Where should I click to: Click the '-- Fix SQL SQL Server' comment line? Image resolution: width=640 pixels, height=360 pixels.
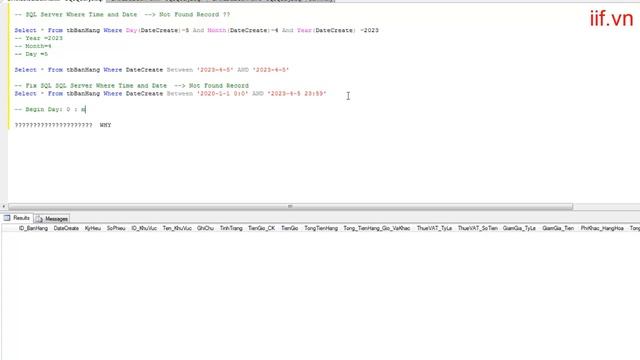131,86
